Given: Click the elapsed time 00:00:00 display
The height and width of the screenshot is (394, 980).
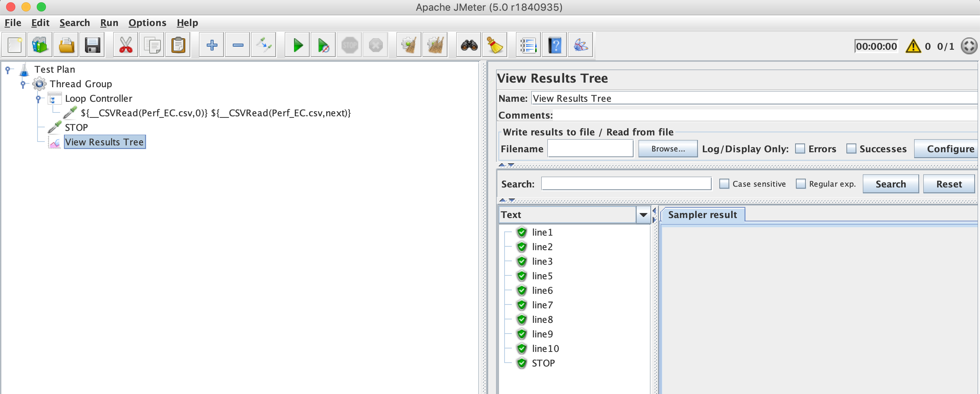Looking at the screenshot, I should [x=876, y=46].
